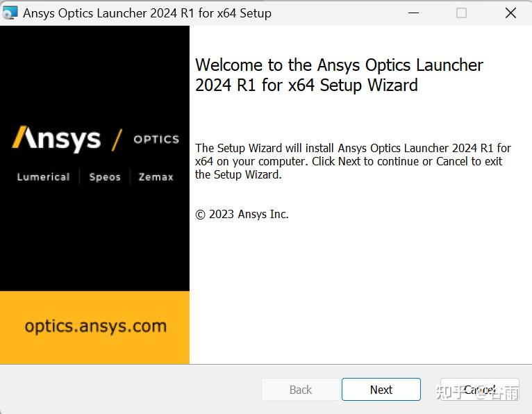Open the optics.ansys.com link text

(x=96, y=326)
